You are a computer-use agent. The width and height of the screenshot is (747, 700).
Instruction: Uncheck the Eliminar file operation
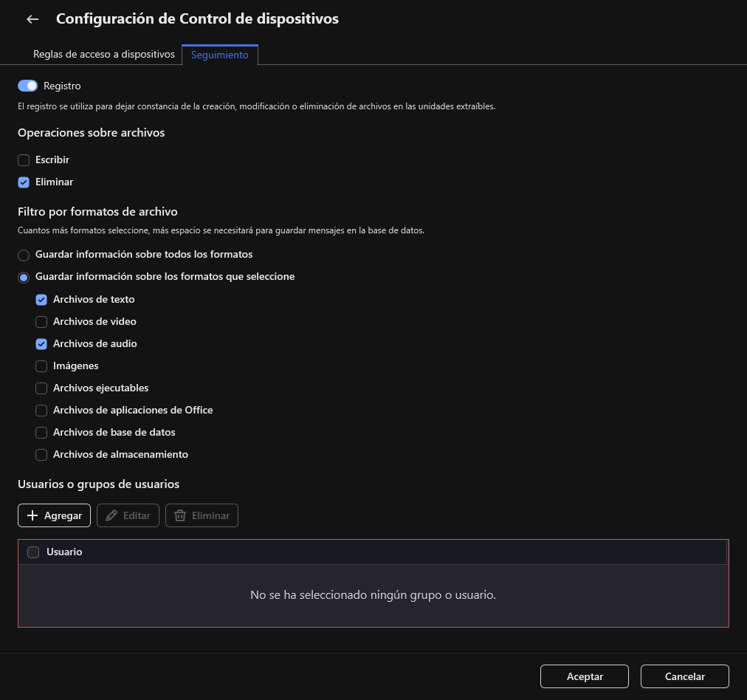(24, 182)
